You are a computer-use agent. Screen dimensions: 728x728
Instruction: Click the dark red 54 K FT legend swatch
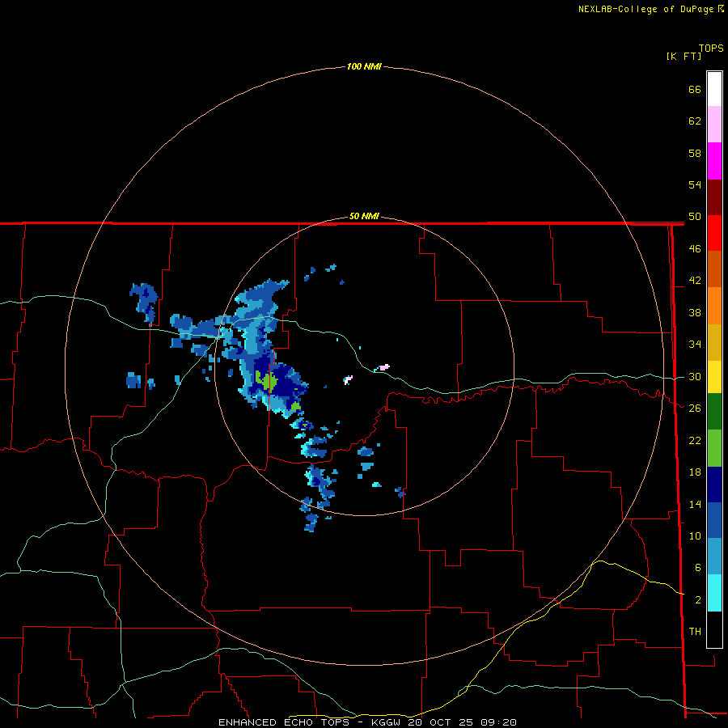714,197
